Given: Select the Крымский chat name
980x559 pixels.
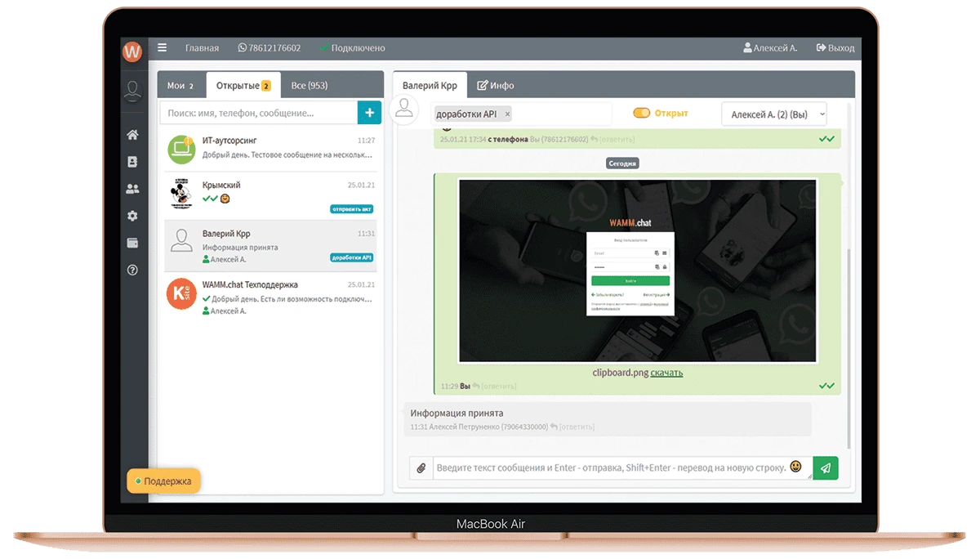Looking at the screenshot, I should [x=221, y=186].
